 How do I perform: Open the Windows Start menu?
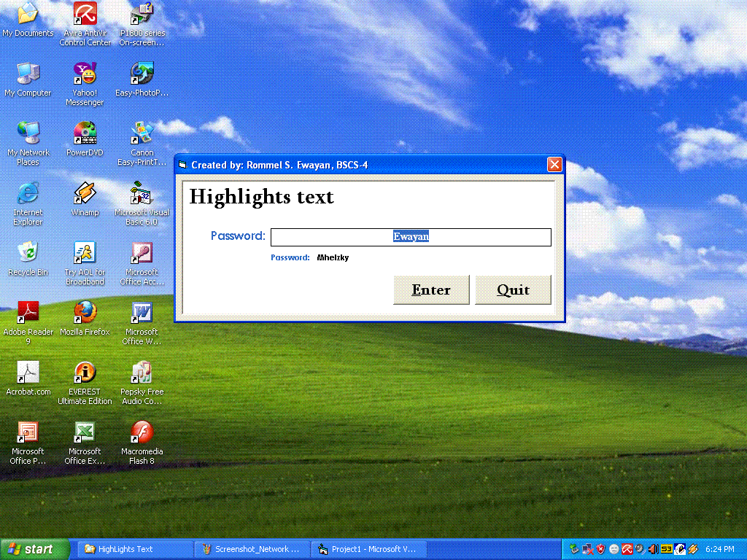(34, 549)
